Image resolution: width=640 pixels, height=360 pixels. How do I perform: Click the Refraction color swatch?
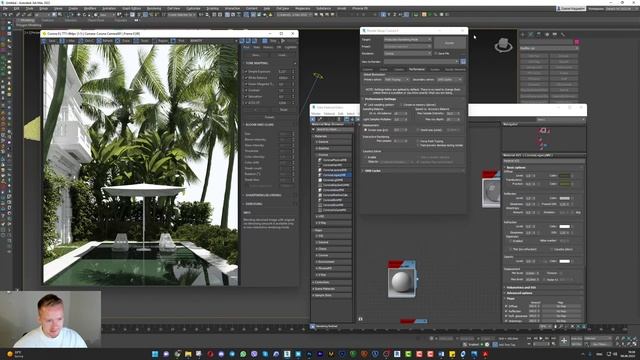(x=564, y=227)
